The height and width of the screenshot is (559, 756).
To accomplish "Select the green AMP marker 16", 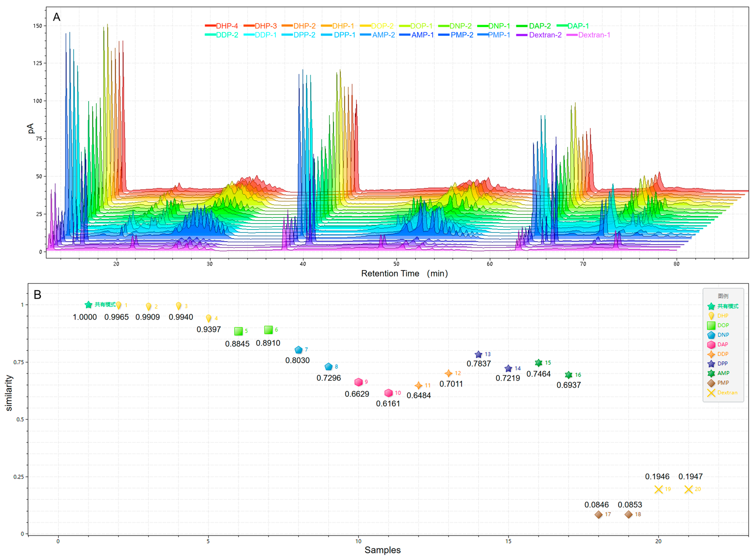I will pos(569,375).
